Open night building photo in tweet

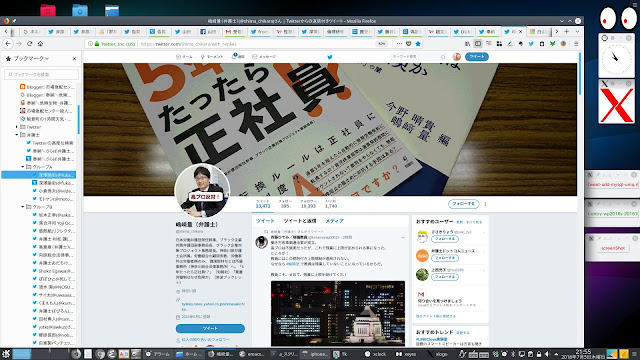click(338, 313)
